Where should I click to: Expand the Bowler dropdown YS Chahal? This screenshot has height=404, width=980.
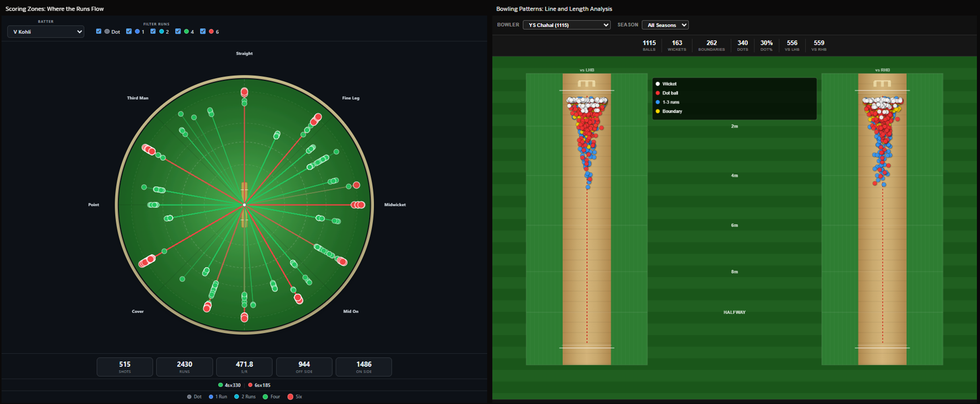click(567, 25)
